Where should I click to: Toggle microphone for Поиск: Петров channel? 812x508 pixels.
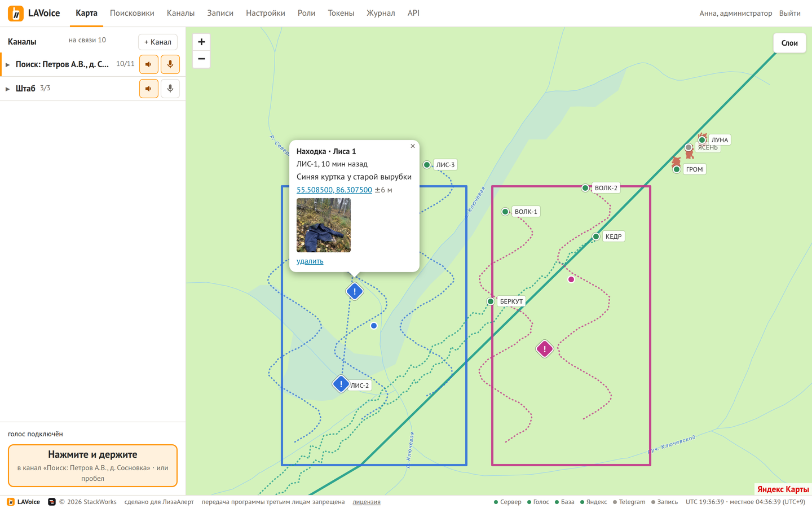pyautogui.click(x=170, y=64)
